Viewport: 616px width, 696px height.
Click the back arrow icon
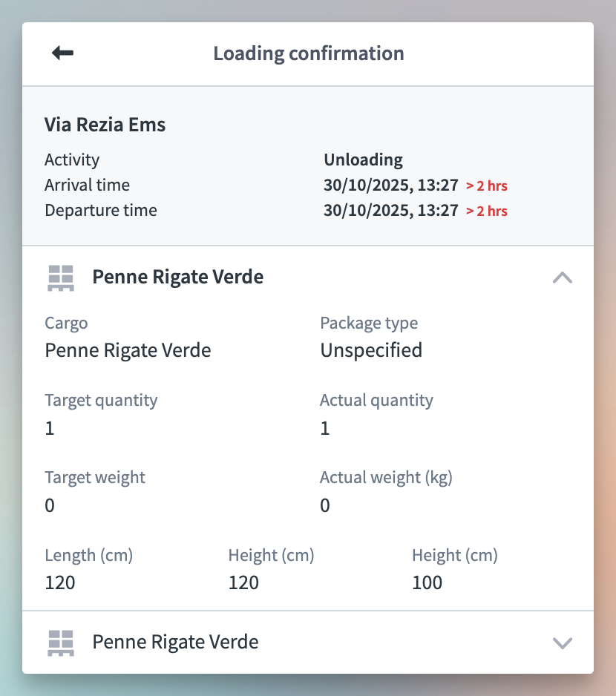point(62,53)
